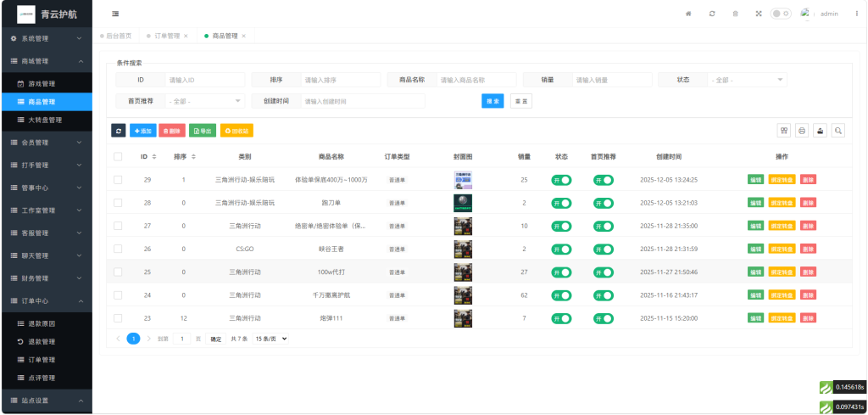Go to the home icon in the top bar
868x415 pixels.
coord(688,14)
